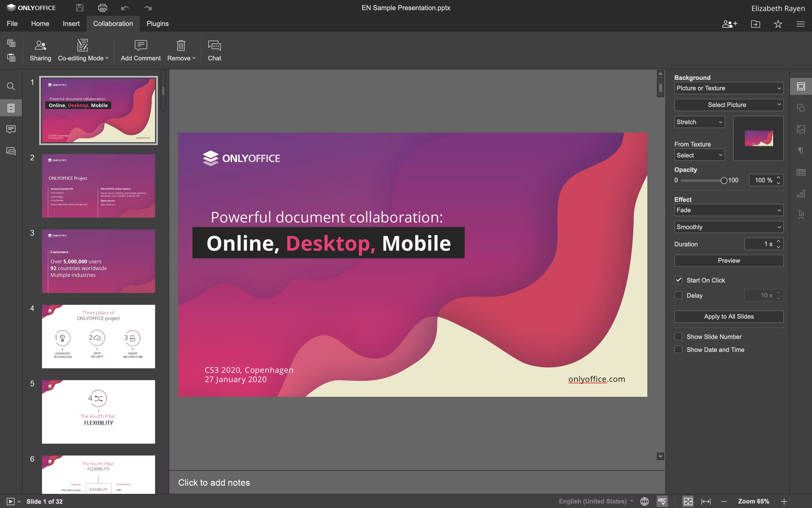
Task: Start the slideshow from status bar
Action: pyautogui.click(x=10, y=501)
